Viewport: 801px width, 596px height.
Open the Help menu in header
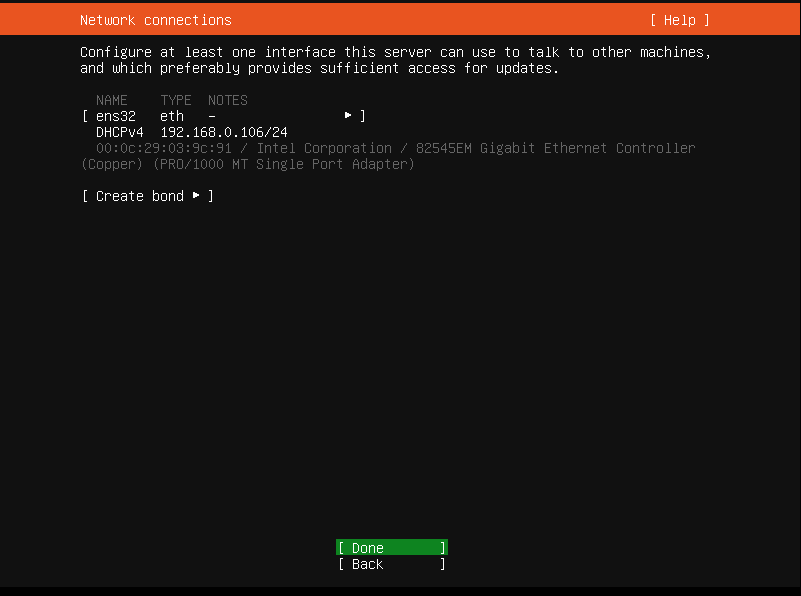pos(680,20)
